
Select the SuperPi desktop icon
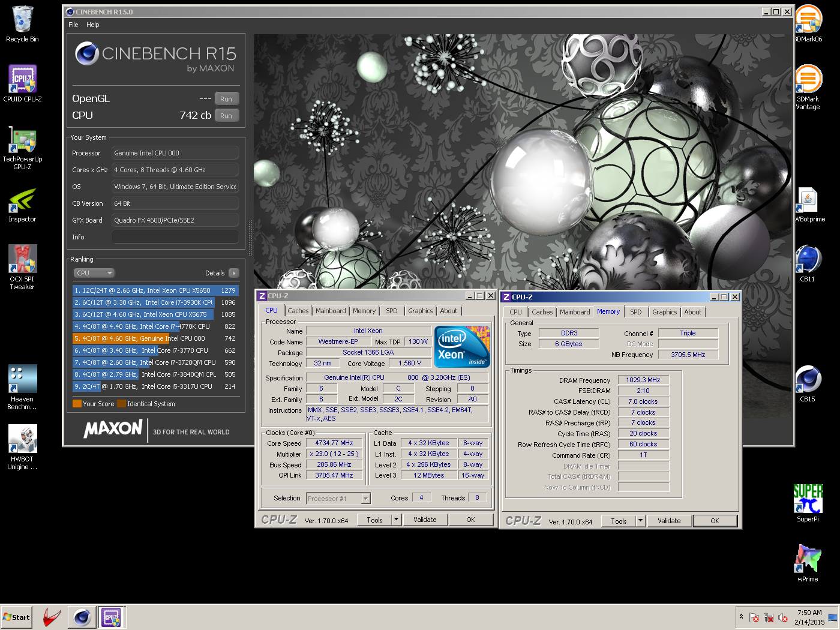point(808,504)
